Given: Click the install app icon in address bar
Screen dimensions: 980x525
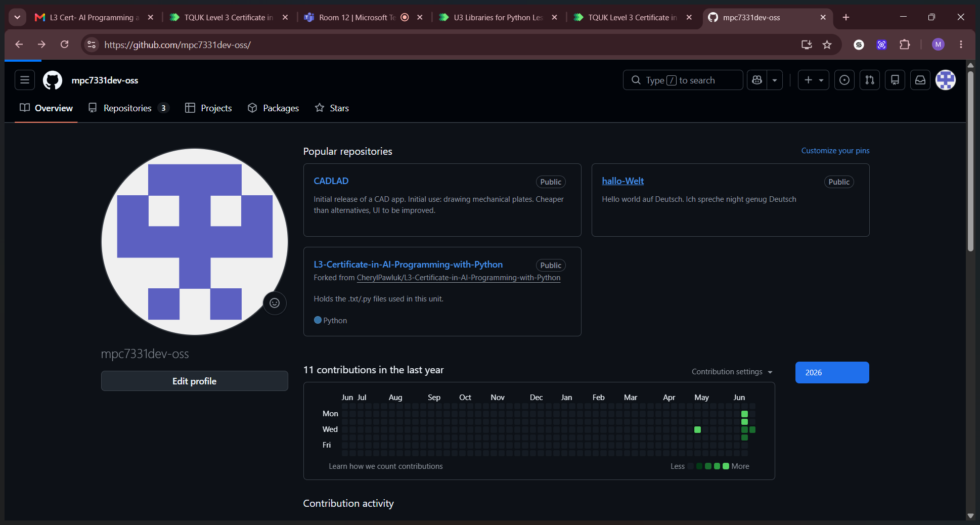Looking at the screenshot, I should 807,45.
